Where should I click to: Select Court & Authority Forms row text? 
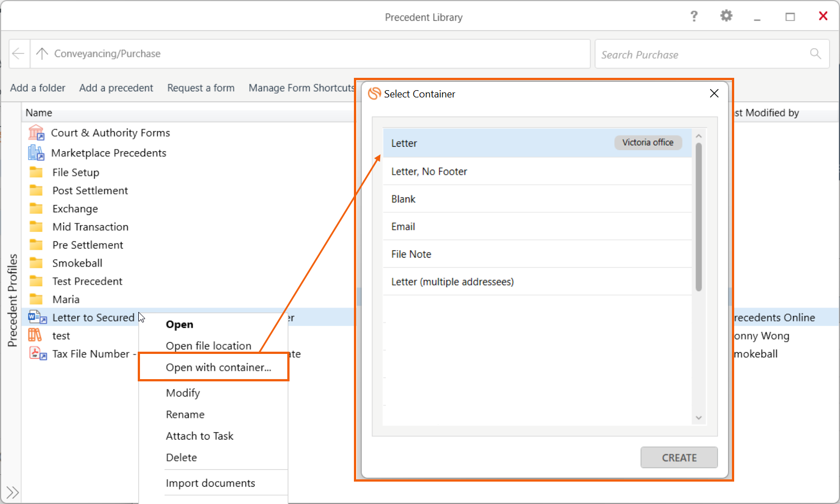[x=110, y=133]
